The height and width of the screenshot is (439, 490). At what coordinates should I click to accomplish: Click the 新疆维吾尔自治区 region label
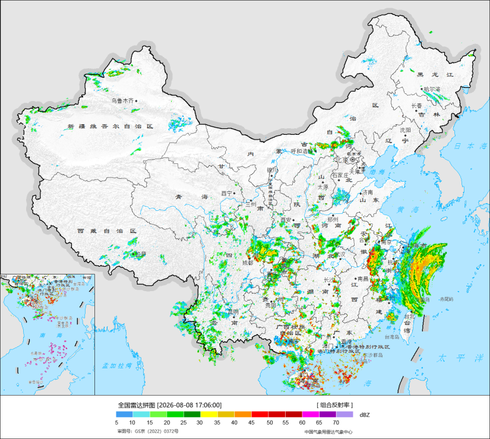(x=110, y=127)
